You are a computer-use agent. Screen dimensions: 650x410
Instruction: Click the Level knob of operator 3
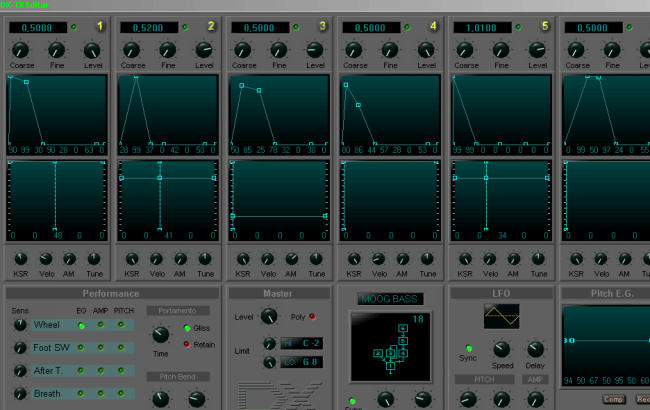point(315,50)
